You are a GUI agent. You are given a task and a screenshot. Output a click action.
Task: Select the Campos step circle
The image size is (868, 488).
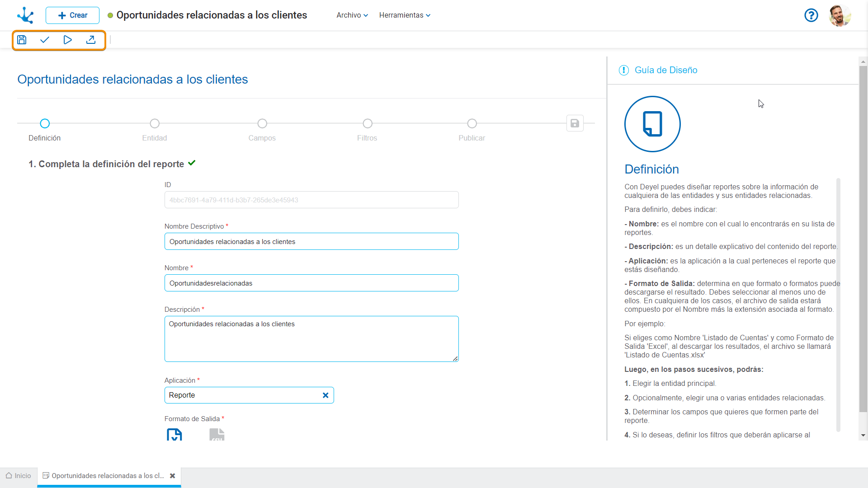click(x=262, y=123)
